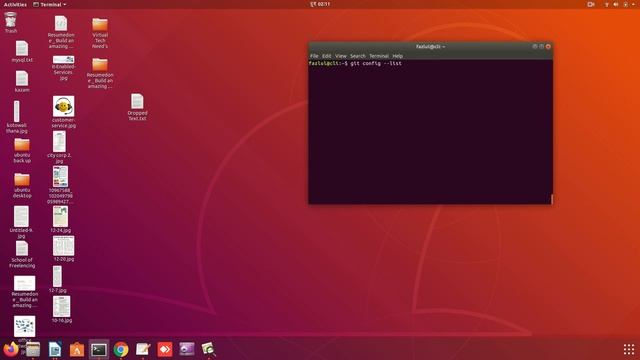The image size is (640, 360).
Task: Click the volume icon in the system tray
Action: click(616, 4)
